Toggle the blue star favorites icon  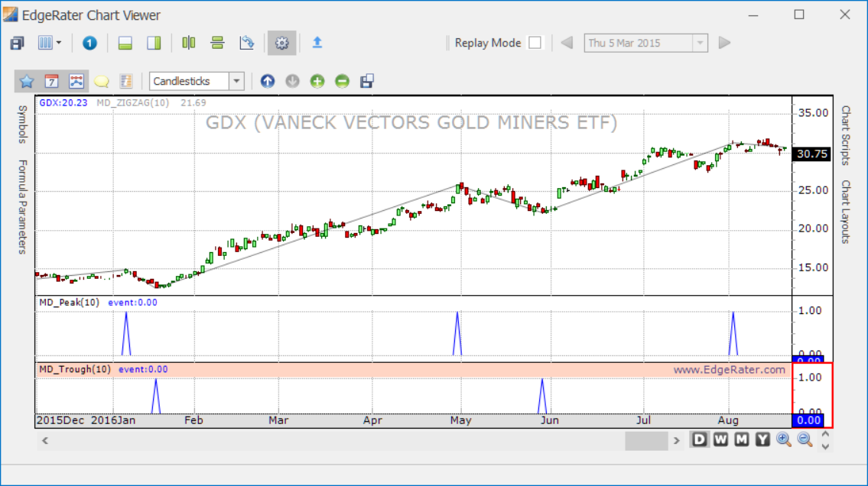(27, 81)
